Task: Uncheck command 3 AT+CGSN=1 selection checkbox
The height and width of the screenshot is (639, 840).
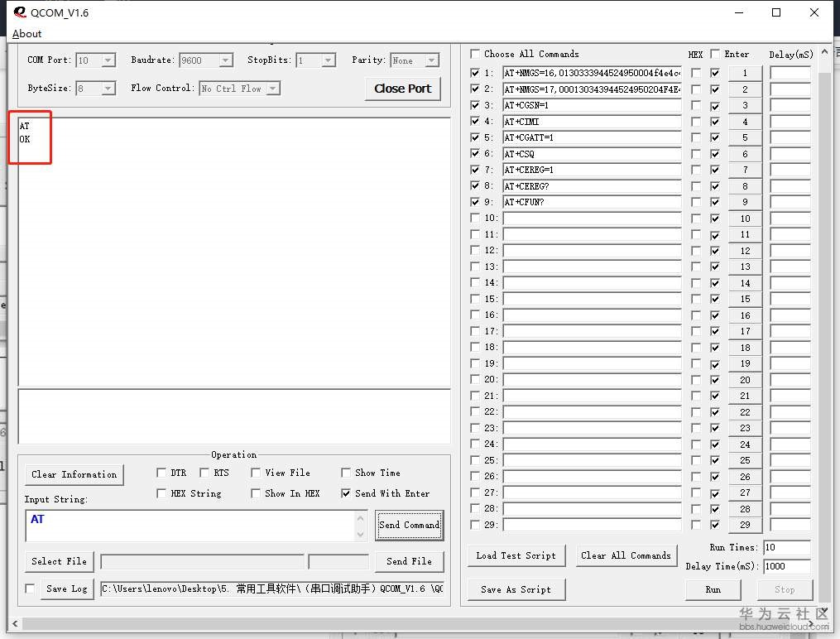Action: [x=475, y=105]
